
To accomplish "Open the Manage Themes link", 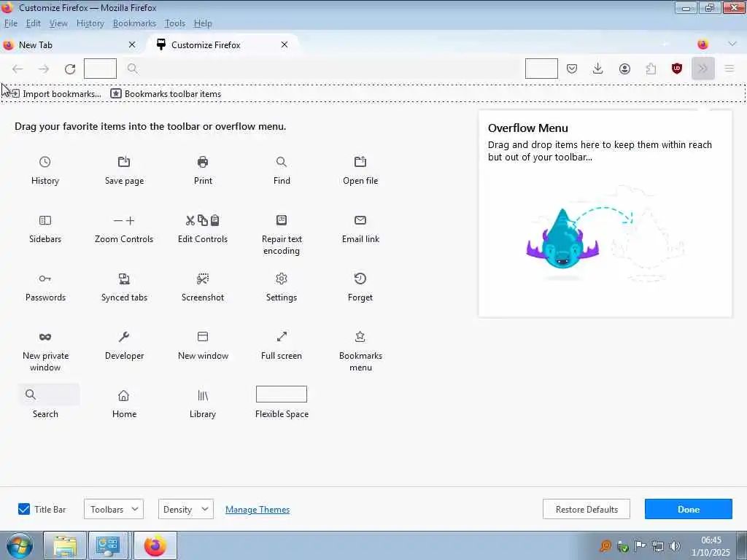I will pyautogui.click(x=258, y=510).
